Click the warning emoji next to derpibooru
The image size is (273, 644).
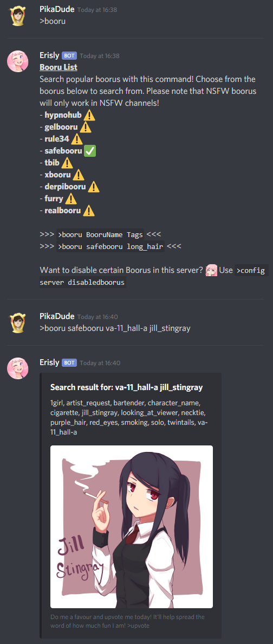pos(94,187)
